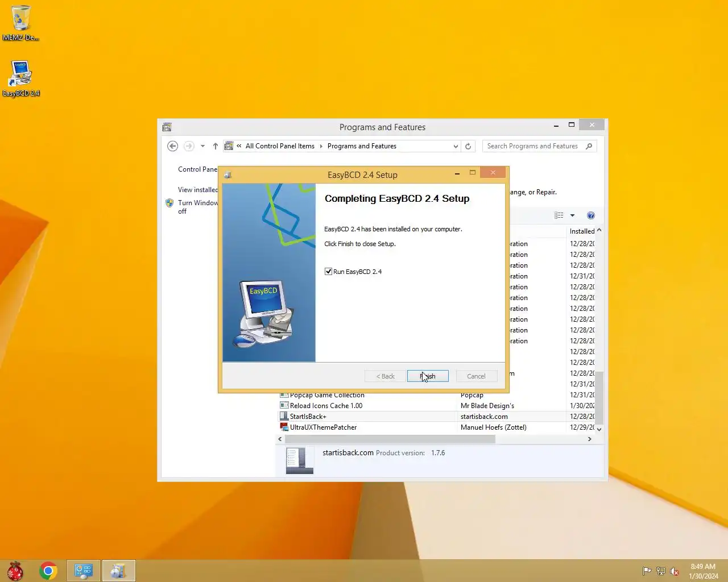Screen dimensions: 728x582
Task: Open Control Panel Home link
Action: 197,169
